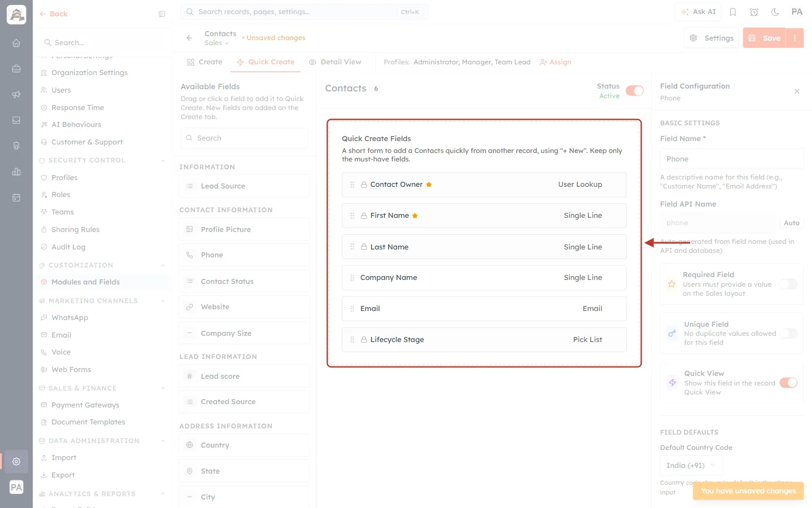Switch to the Detail View tab

pos(335,62)
